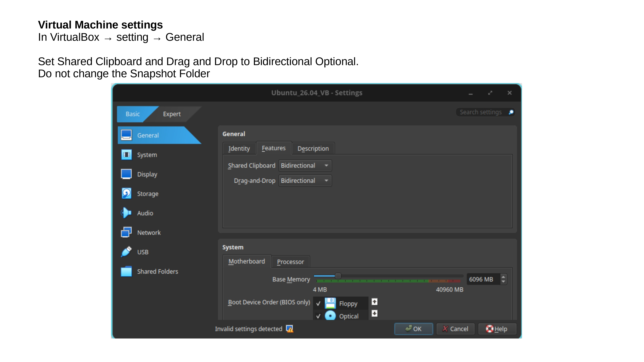
Task: Open Shared Folders folder icon
Action: [x=126, y=271]
